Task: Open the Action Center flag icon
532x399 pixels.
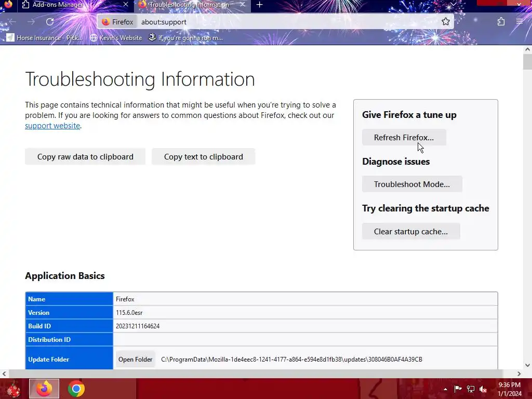Action: tap(458, 389)
